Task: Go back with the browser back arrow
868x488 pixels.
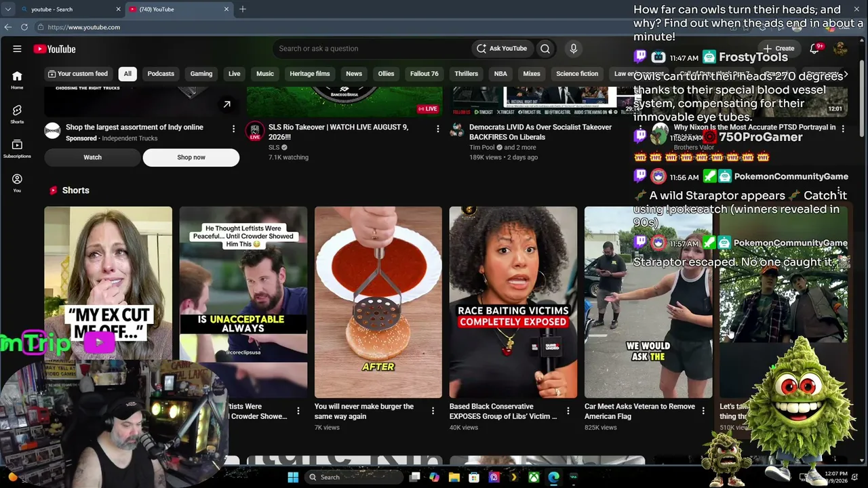Action: pos(8,27)
